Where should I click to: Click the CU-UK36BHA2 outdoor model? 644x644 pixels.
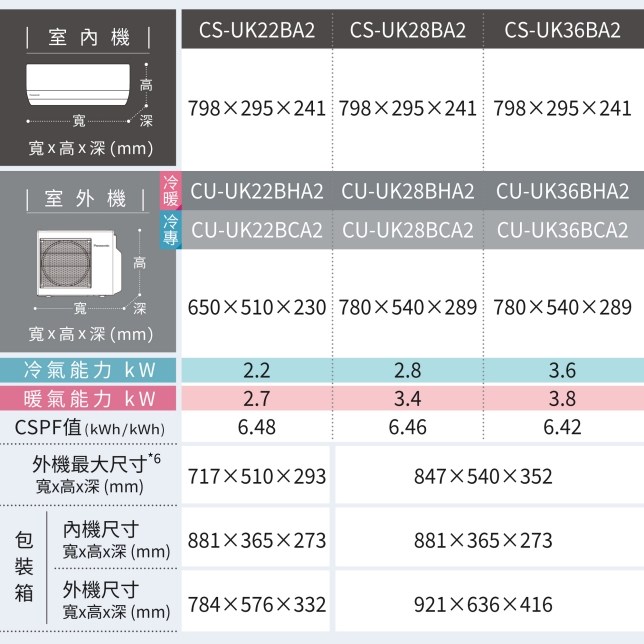click(563, 190)
